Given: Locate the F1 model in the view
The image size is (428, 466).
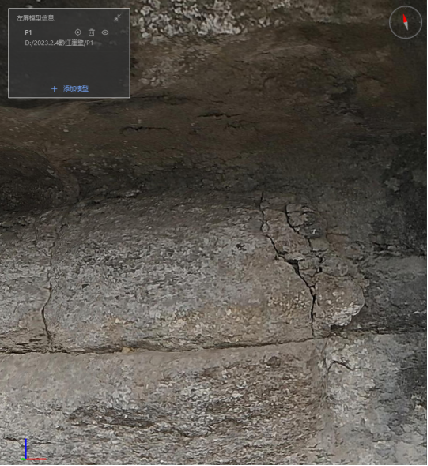Looking at the screenshot, I should pyautogui.click(x=78, y=32).
